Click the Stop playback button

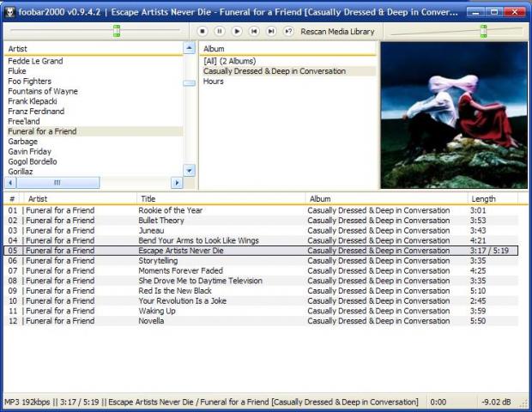(203, 31)
